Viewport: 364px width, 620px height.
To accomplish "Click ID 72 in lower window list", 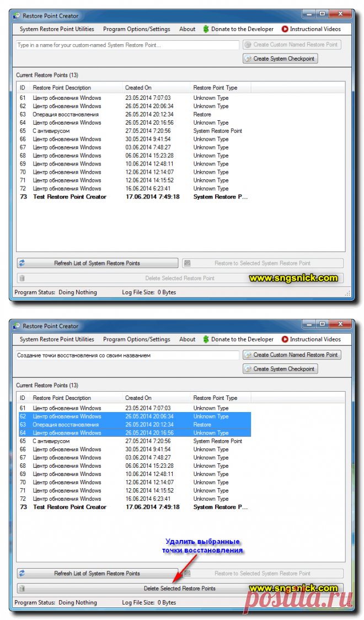I will [23, 499].
